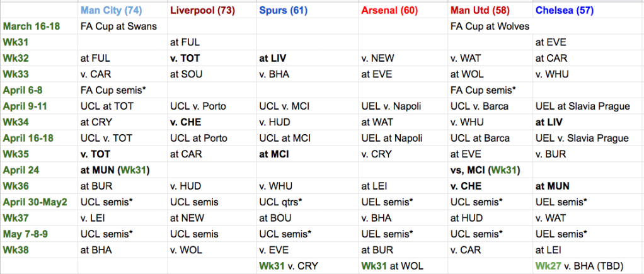Click the UCL v. Barca cell
The width and height of the screenshot is (644, 274).
coord(490,106)
